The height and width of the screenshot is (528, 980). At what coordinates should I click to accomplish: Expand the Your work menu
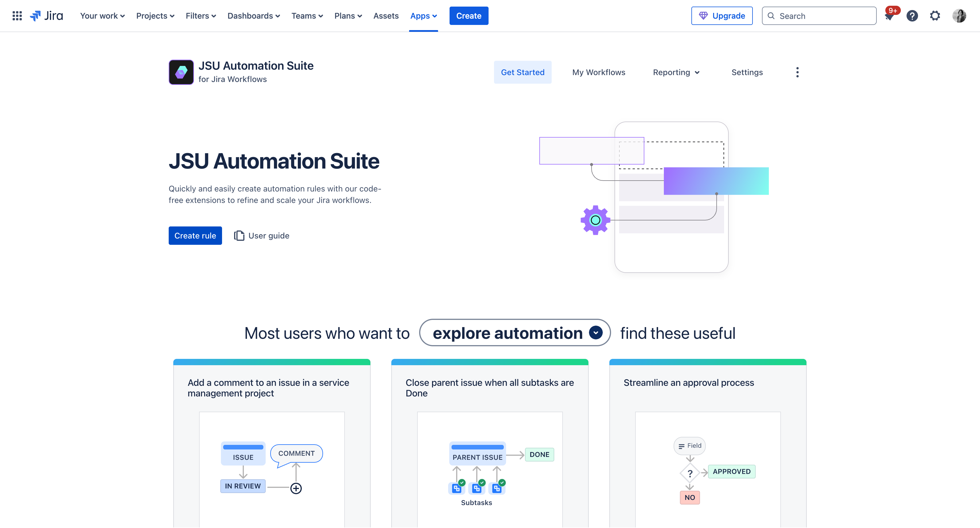[x=102, y=15]
